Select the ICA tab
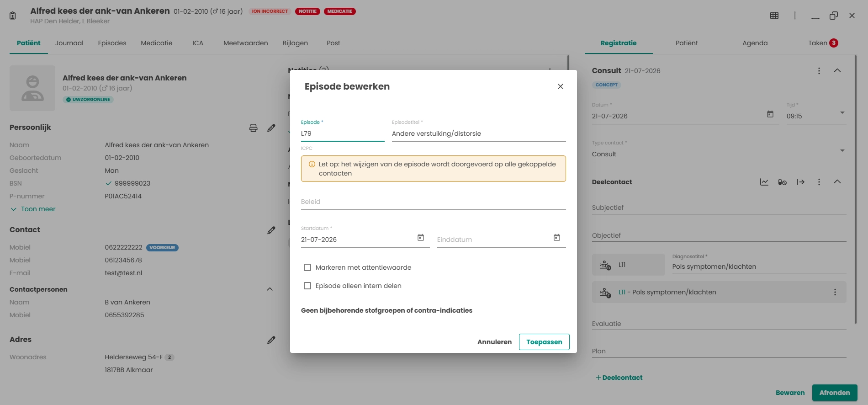868x405 pixels. [198, 43]
